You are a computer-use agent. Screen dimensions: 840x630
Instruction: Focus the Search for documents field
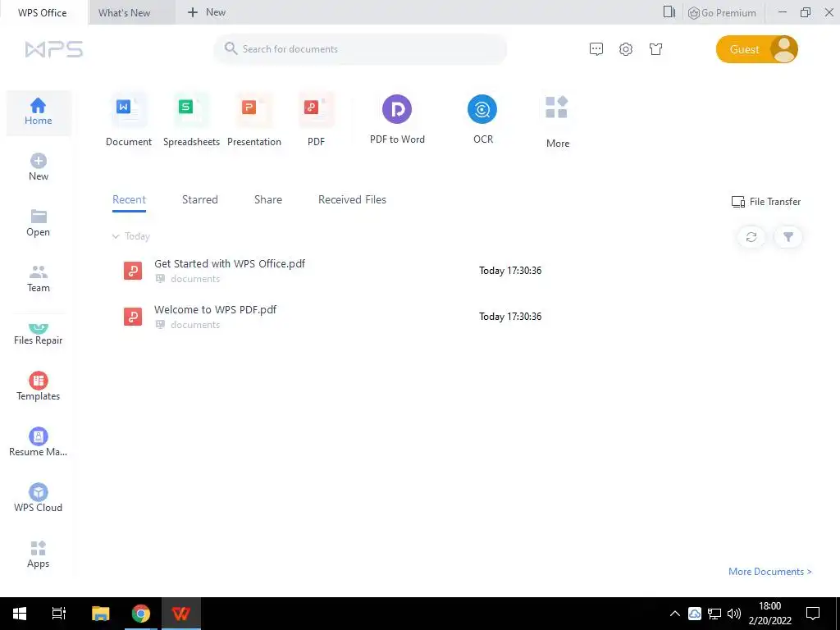click(x=360, y=49)
